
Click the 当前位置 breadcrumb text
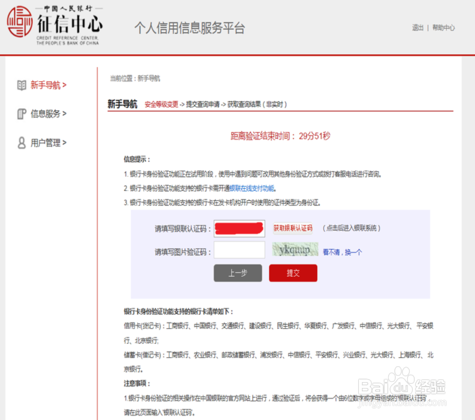(135, 79)
